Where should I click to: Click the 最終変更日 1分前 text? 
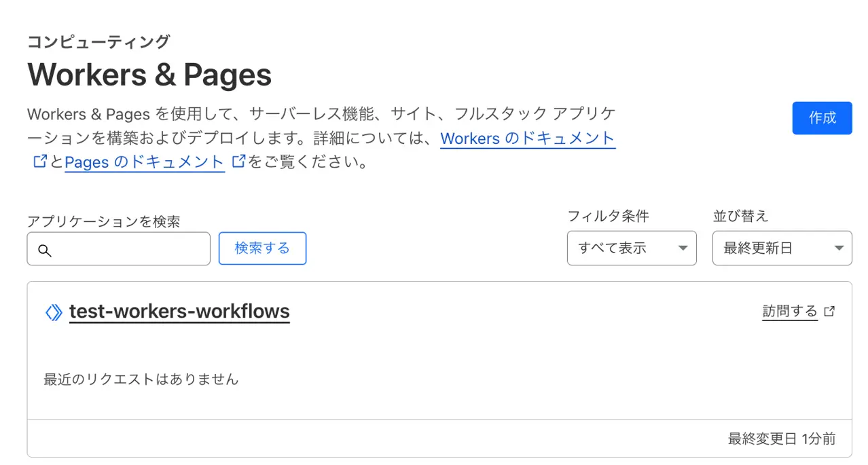point(782,439)
